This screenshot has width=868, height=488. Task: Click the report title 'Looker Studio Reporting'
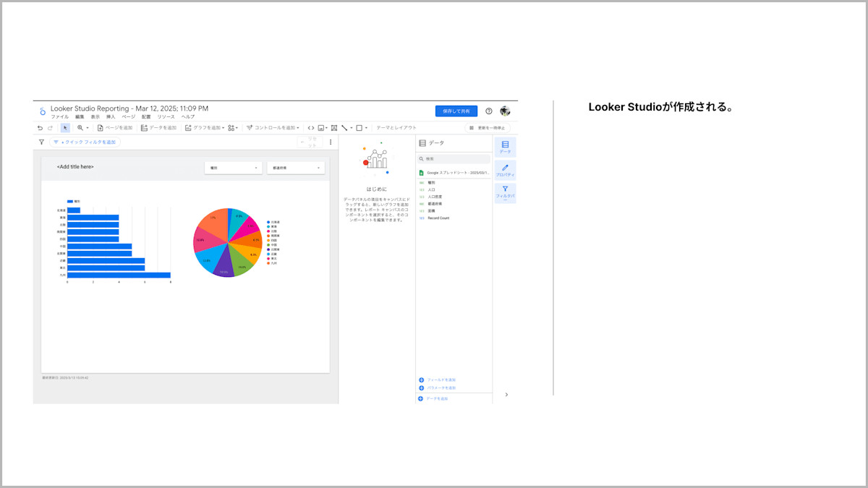(x=129, y=108)
